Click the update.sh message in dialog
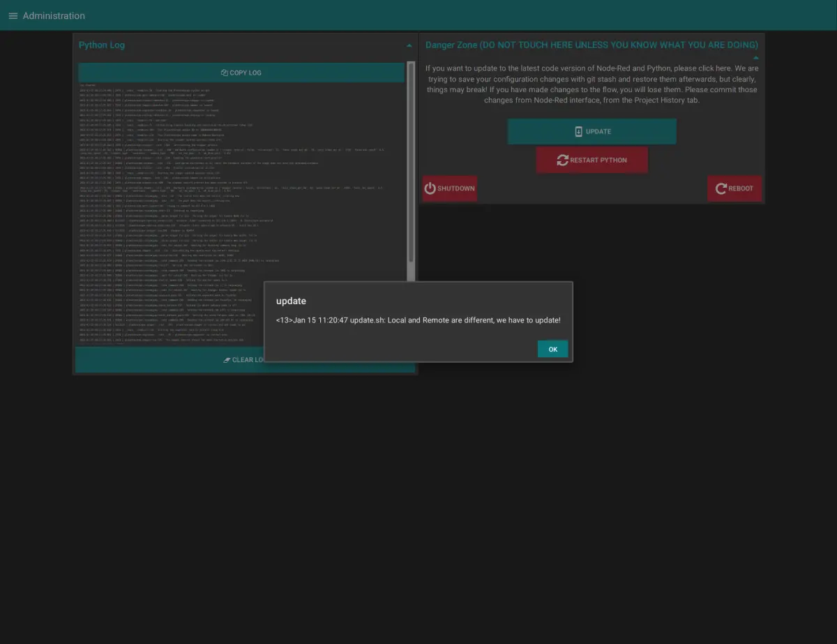 click(x=418, y=320)
